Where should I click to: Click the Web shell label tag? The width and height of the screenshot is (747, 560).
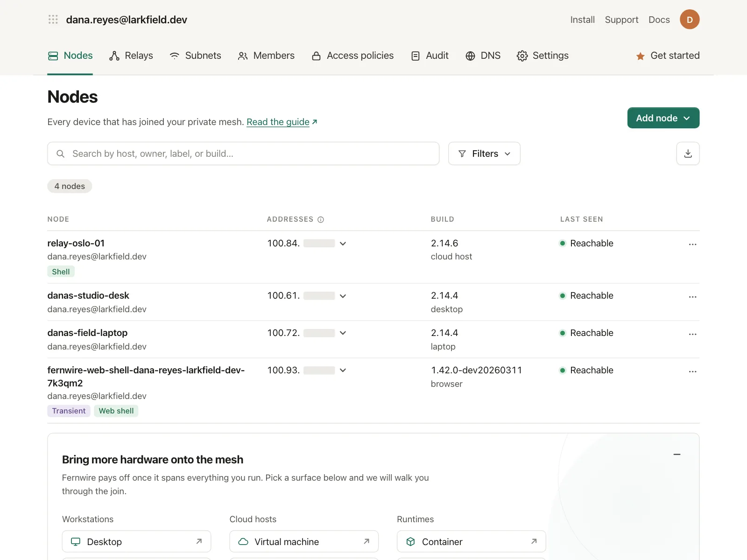click(116, 411)
